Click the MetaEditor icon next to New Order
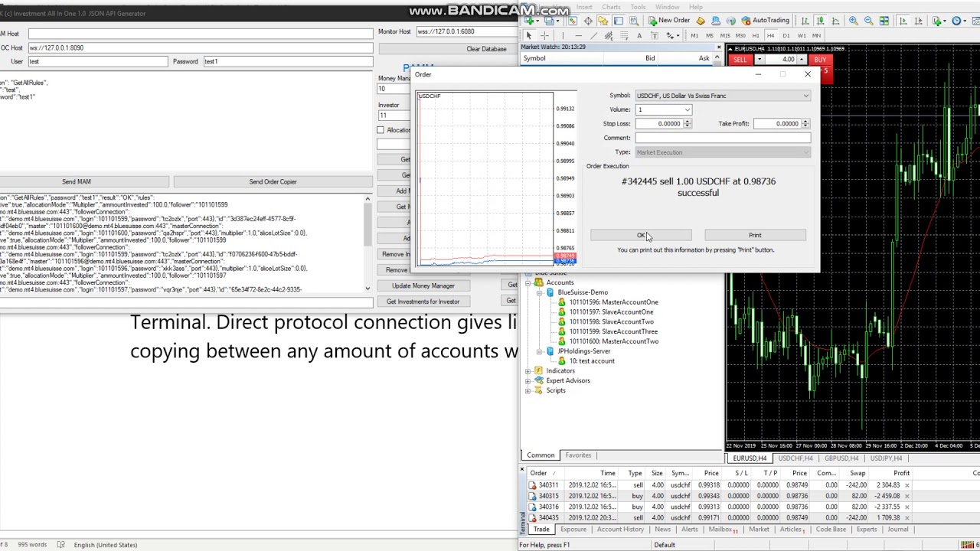 tap(700, 21)
